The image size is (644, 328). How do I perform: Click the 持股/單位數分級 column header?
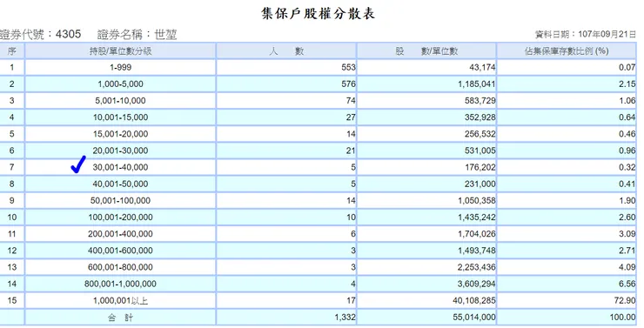tap(120, 51)
